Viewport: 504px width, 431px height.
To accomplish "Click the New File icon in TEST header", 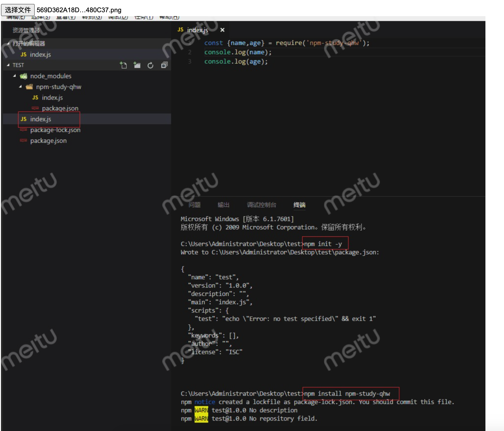I will point(123,65).
